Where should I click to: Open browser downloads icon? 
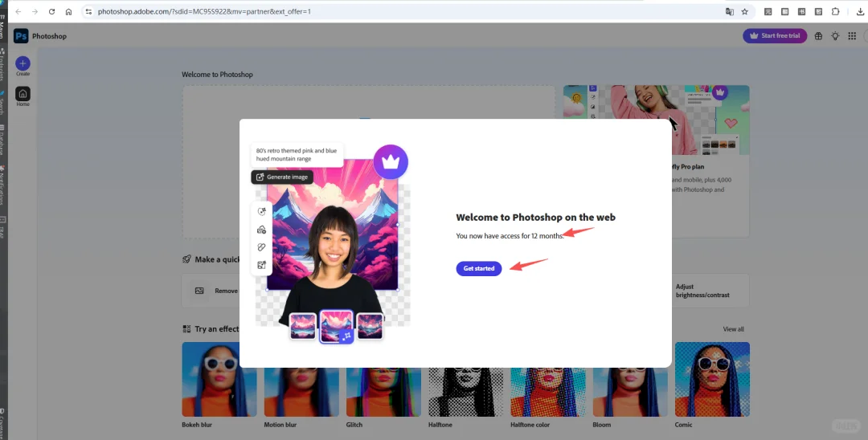click(x=860, y=11)
